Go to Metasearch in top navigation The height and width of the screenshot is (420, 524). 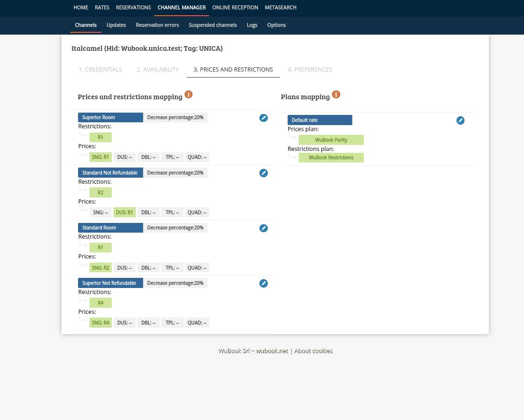pos(281,7)
